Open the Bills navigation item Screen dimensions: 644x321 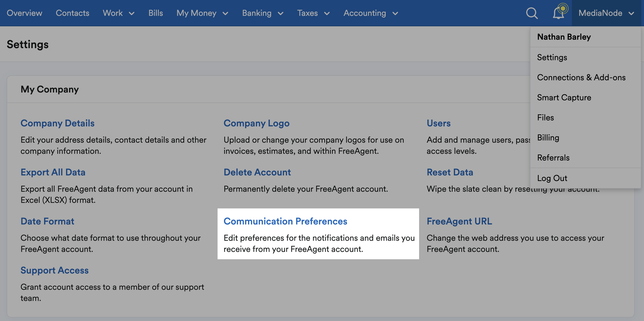tap(155, 13)
